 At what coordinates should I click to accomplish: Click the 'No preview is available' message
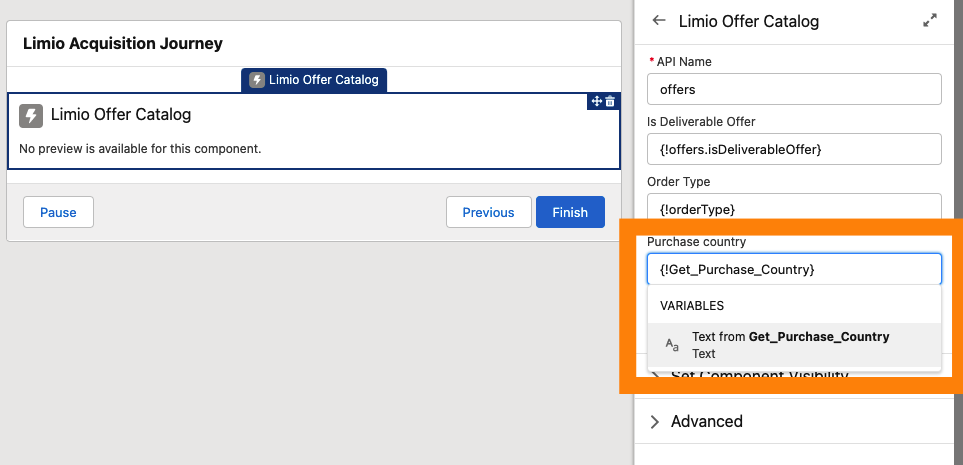[x=140, y=149]
